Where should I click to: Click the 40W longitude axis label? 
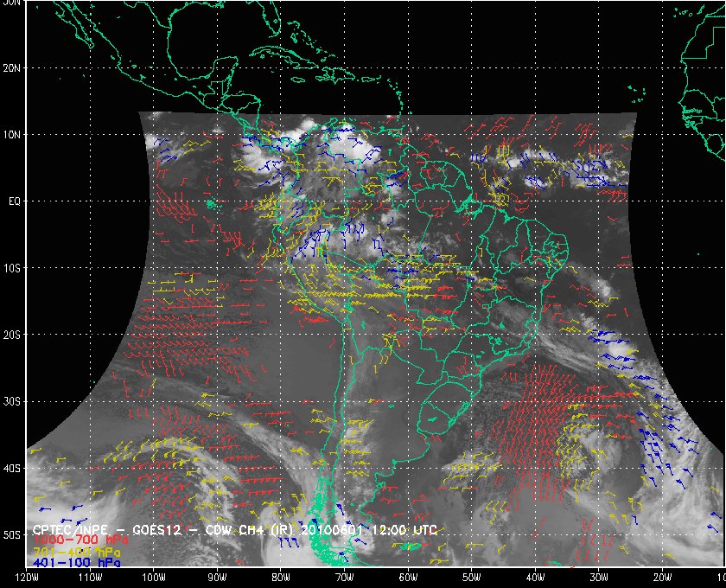click(535, 578)
